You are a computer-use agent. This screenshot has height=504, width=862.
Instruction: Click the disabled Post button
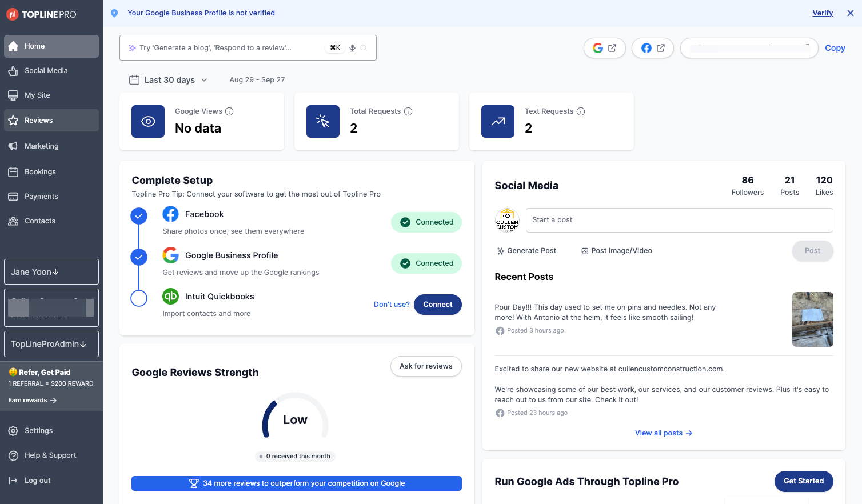[812, 251]
